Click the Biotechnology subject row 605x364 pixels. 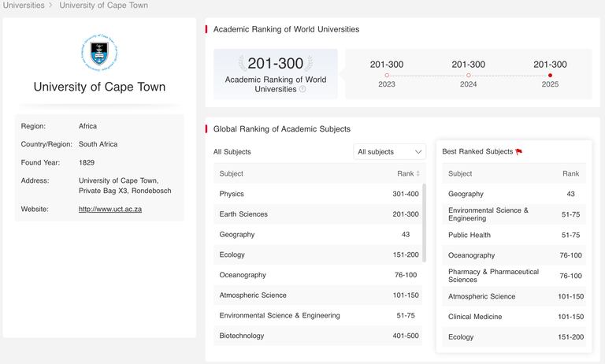[318, 336]
